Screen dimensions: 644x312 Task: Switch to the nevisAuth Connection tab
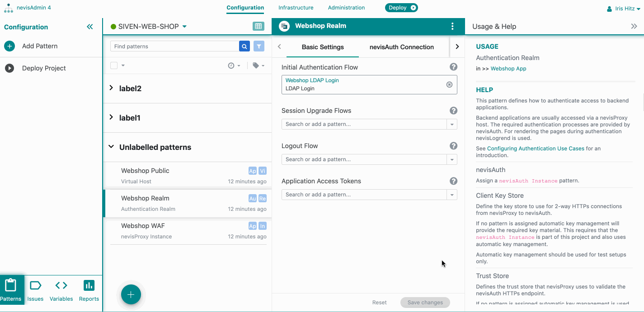coord(401,47)
